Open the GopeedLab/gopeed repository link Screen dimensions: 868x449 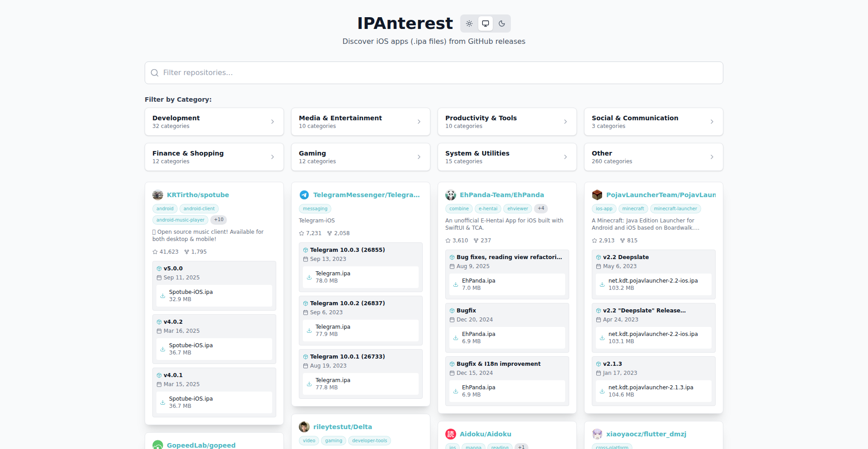click(x=201, y=445)
